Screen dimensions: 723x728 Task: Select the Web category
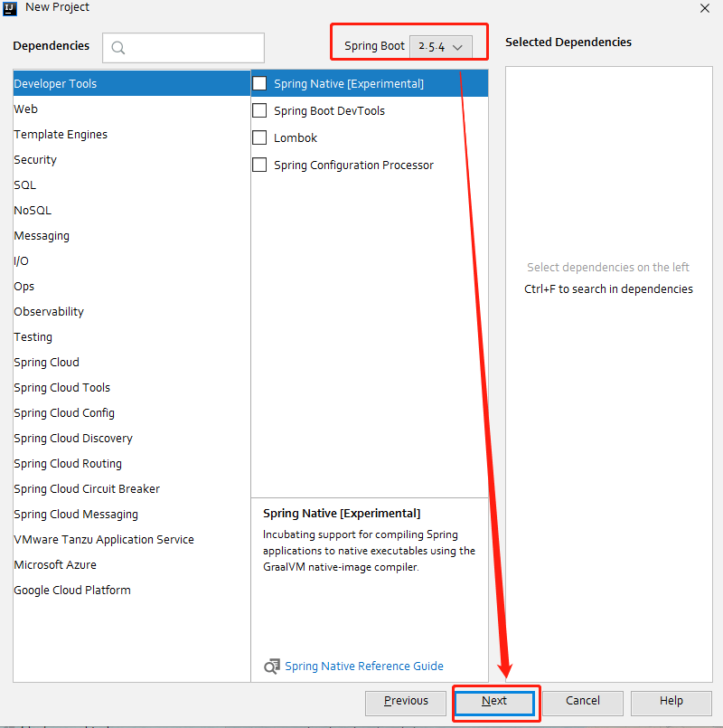132,109
